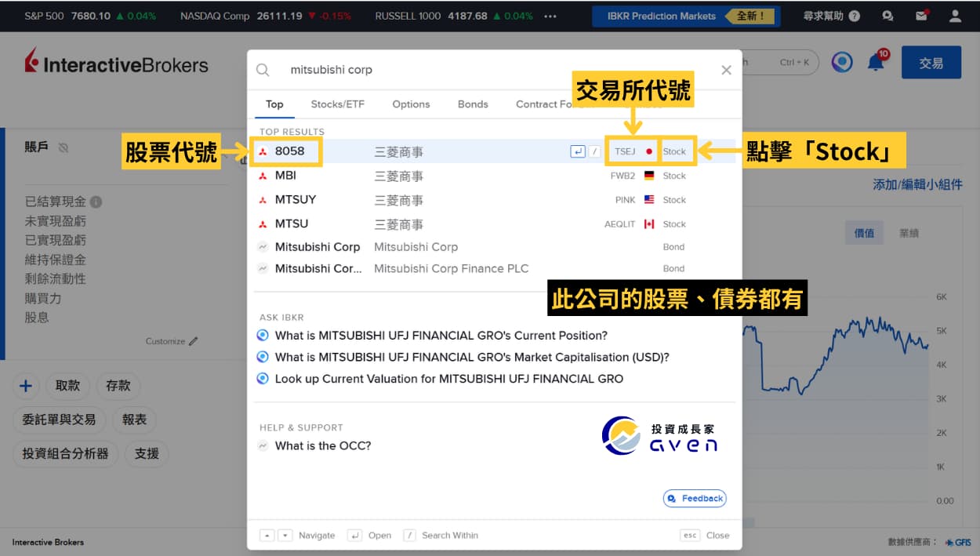Open 報表 reports button
Image resolution: width=980 pixels, height=556 pixels.
click(134, 420)
